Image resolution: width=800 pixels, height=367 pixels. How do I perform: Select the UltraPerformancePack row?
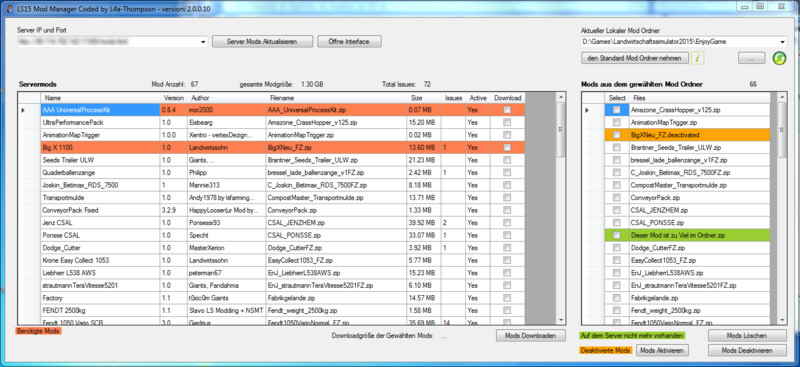tap(284, 123)
